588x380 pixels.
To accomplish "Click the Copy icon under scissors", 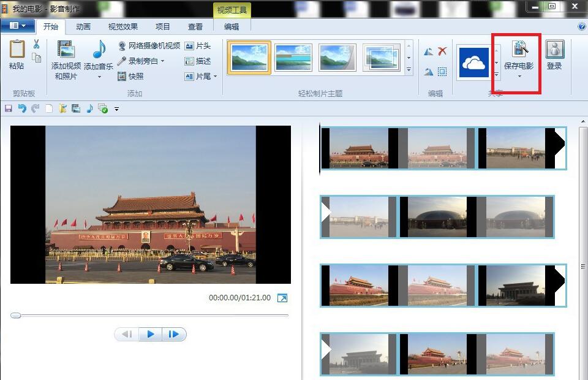I will tap(36, 58).
